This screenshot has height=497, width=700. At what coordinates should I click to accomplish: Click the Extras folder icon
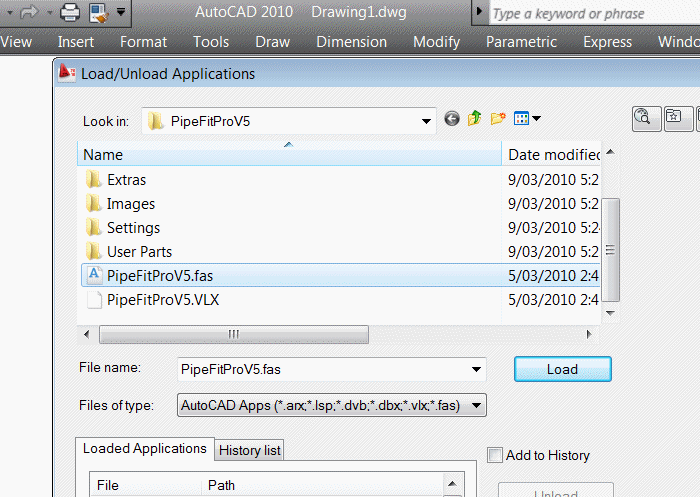pos(93,180)
